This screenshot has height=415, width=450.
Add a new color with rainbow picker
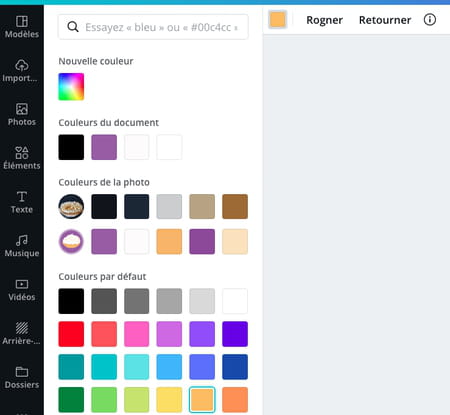(x=71, y=87)
